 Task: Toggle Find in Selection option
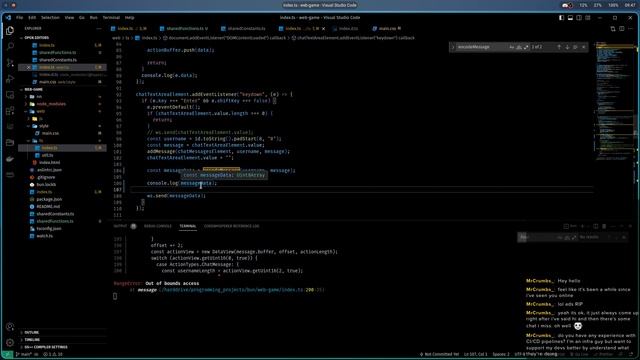575,47
